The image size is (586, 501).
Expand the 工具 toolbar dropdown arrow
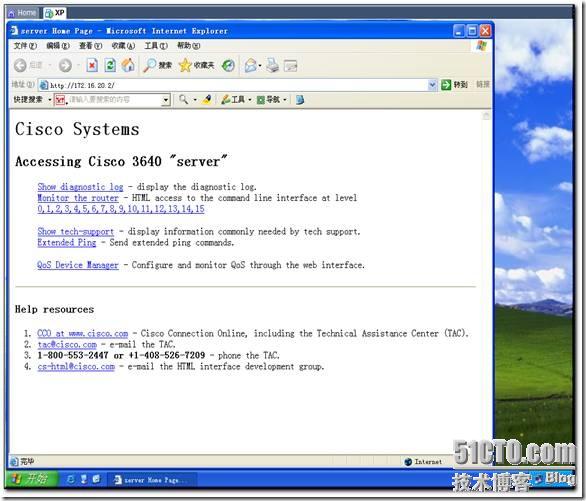(250, 100)
